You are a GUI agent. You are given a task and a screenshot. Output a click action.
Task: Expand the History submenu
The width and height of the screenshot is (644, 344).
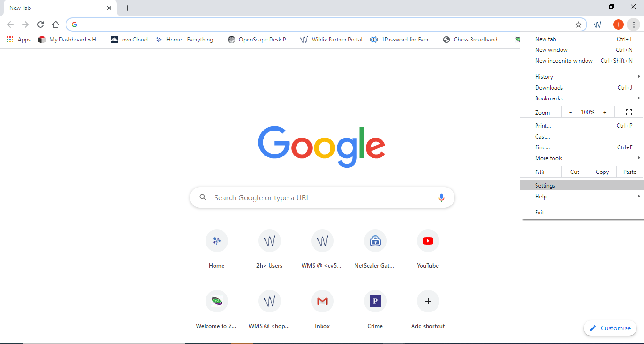click(582, 77)
